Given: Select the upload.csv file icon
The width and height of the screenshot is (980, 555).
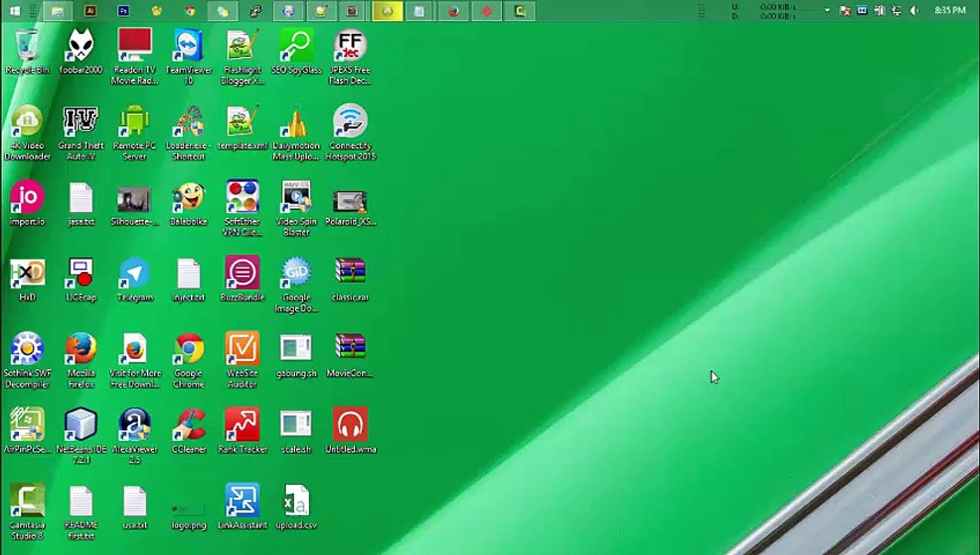Looking at the screenshot, I should [x=297, y=507].
